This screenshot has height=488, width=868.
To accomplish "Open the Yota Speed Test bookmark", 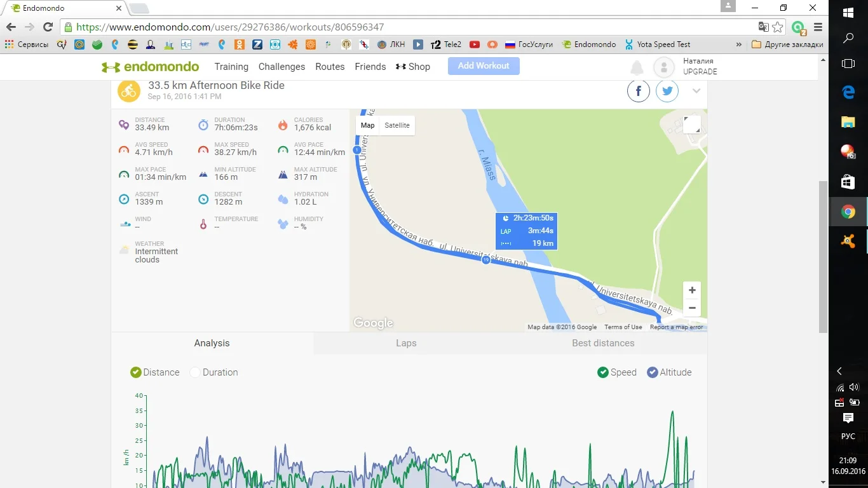I will coord(657,44).
